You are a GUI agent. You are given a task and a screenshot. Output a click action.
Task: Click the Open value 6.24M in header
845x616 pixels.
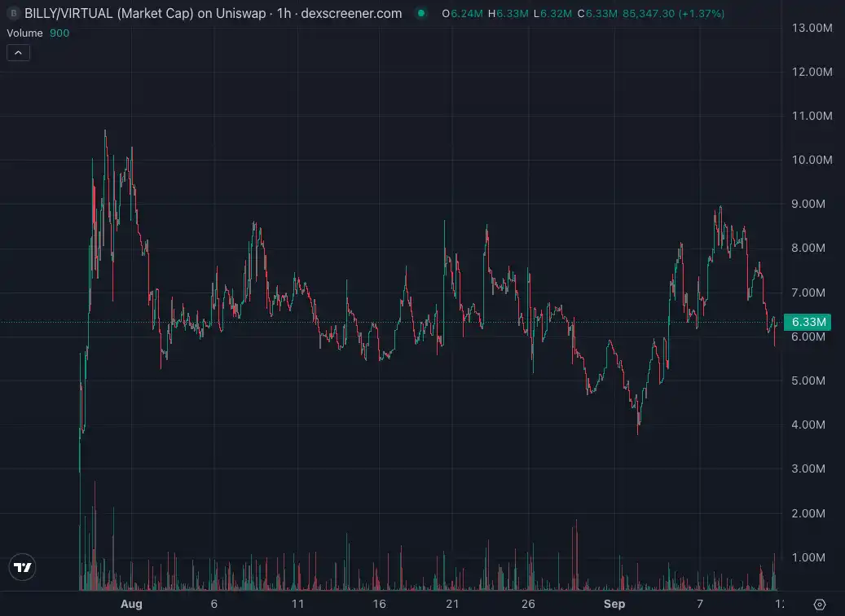(464, 14)
